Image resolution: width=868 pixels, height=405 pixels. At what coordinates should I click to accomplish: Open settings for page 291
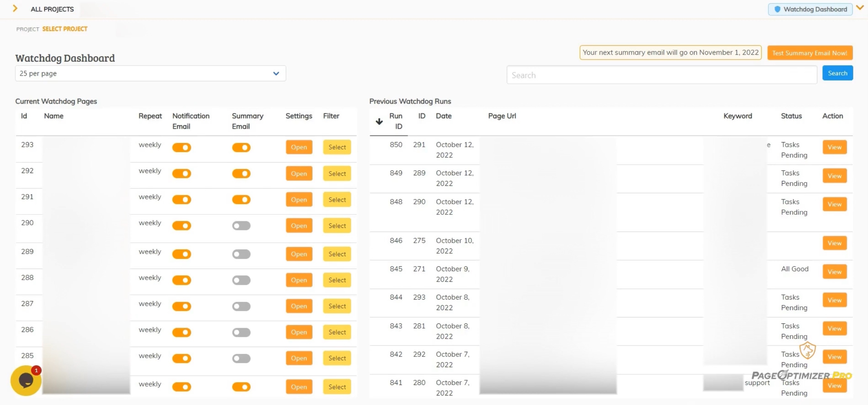point(299,199)
